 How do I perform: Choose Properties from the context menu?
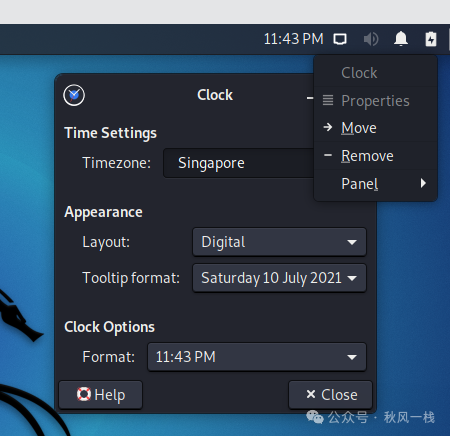pos(375,101)
